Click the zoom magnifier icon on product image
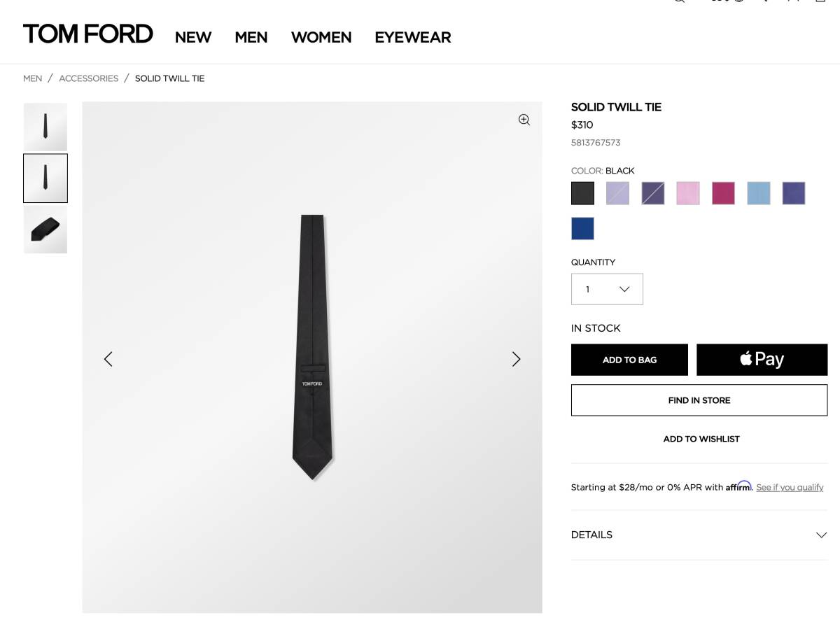 (x=524, y=120)
